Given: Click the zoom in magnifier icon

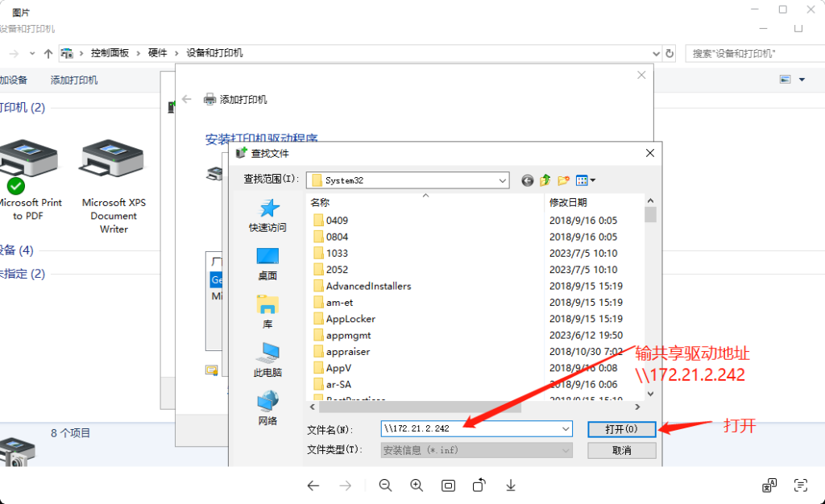Looking at the screenshot, I should click(417, 485).
